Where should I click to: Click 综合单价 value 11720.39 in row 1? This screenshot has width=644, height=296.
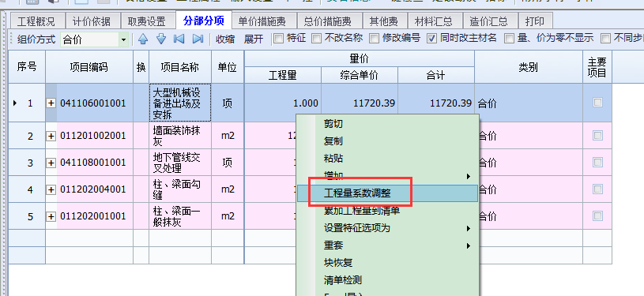click(359, 103)
